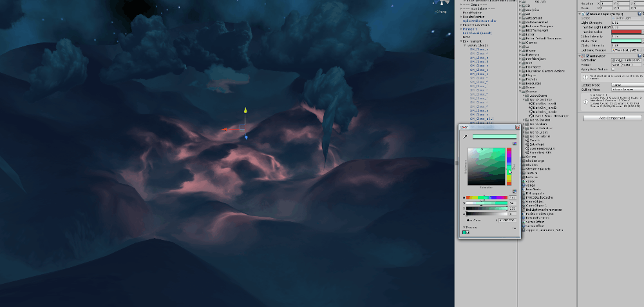
Task: Click on the S saturation slider
Action: pos(487,203)
